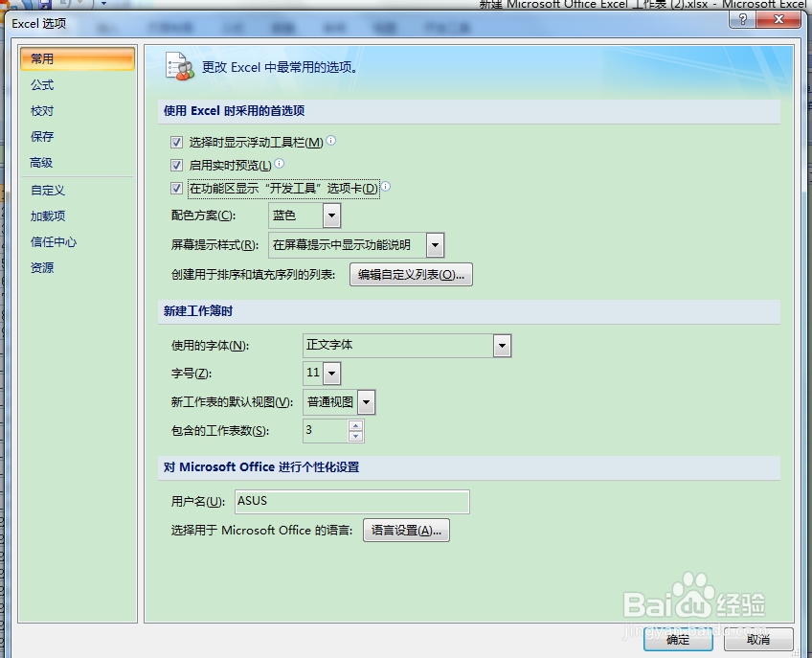
Task: Open the 使用的字体 dropdown
Action: (502, 346)
